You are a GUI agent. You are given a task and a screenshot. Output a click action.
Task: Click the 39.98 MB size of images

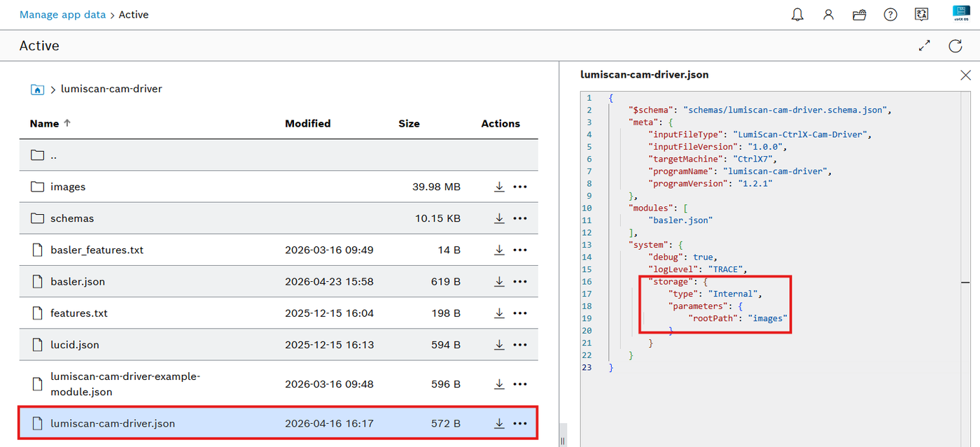tap(437, 187)
